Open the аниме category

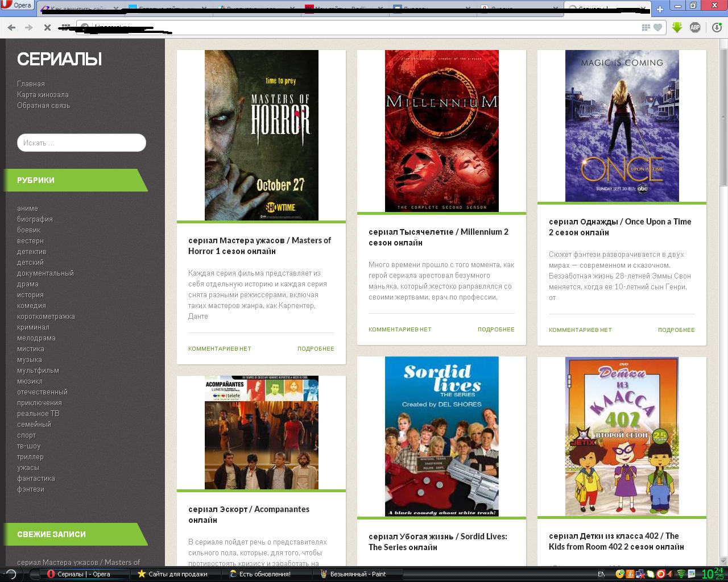(x=27, y=209)
